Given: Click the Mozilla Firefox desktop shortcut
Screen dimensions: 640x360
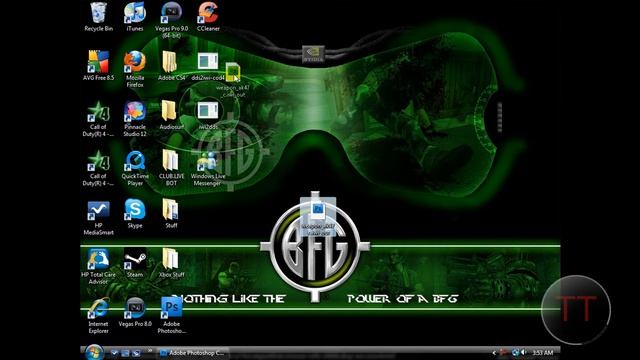Looking at the screenshot, I should (135, 69).
